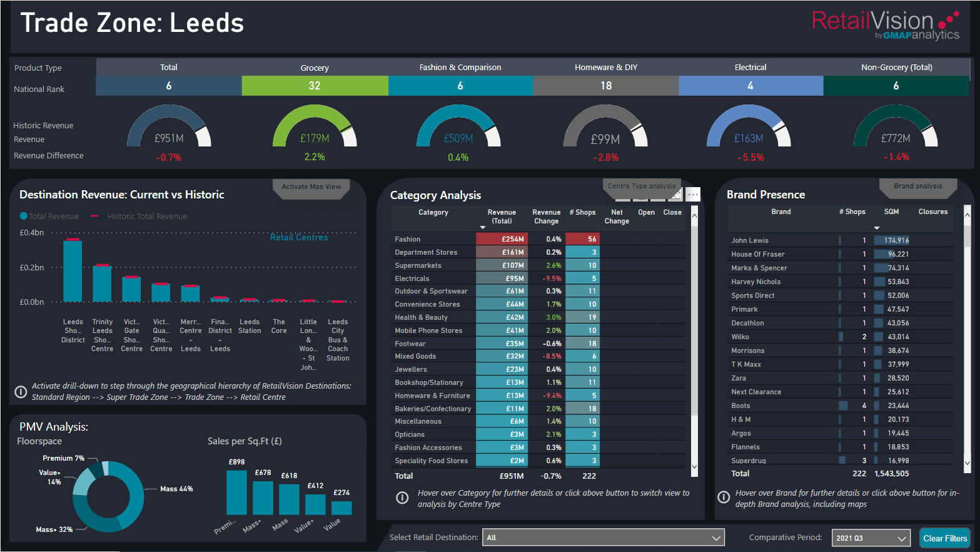980x552 pixels.
Task: Open the Category Analysis more options ellipsis
Action: click(693, 195)
